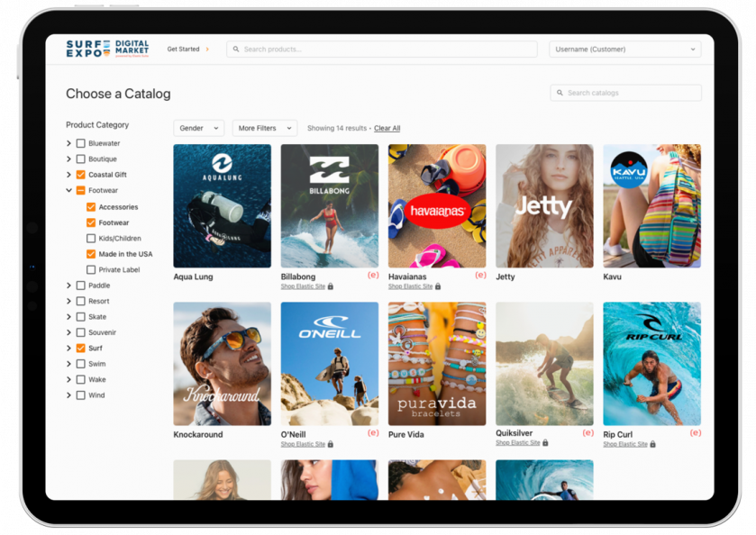Click the Elastic (e) badge on Rip Curl
756x535 pixels.
coord(696,433)
